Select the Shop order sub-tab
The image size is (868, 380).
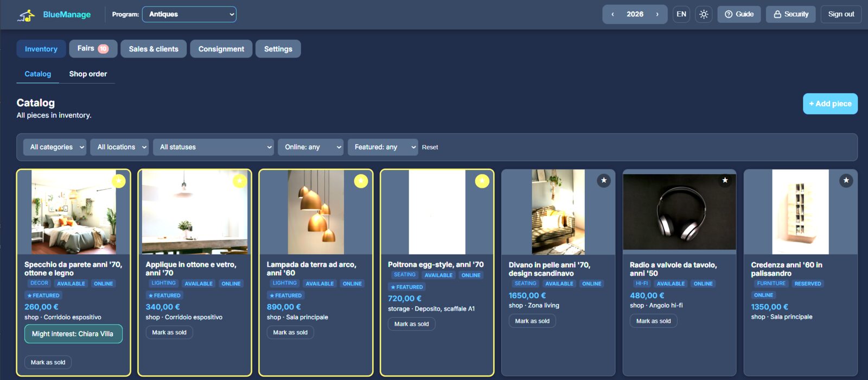[x=88, y=74]
